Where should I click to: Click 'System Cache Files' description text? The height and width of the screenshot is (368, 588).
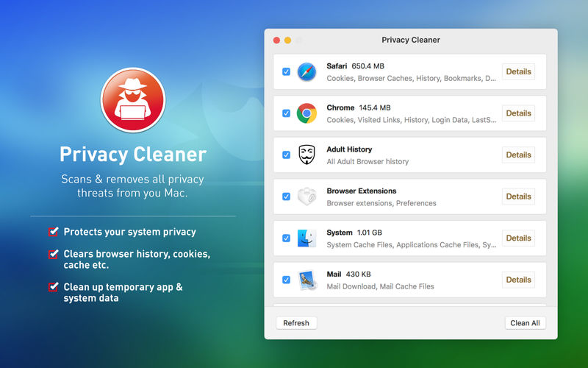click(x=412, y=245)
